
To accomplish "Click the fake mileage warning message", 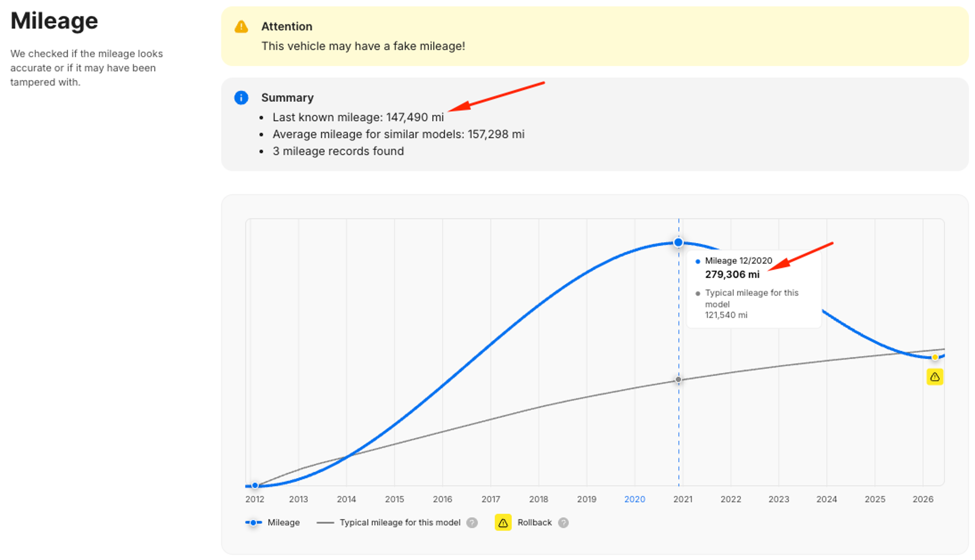I will 363,46.
